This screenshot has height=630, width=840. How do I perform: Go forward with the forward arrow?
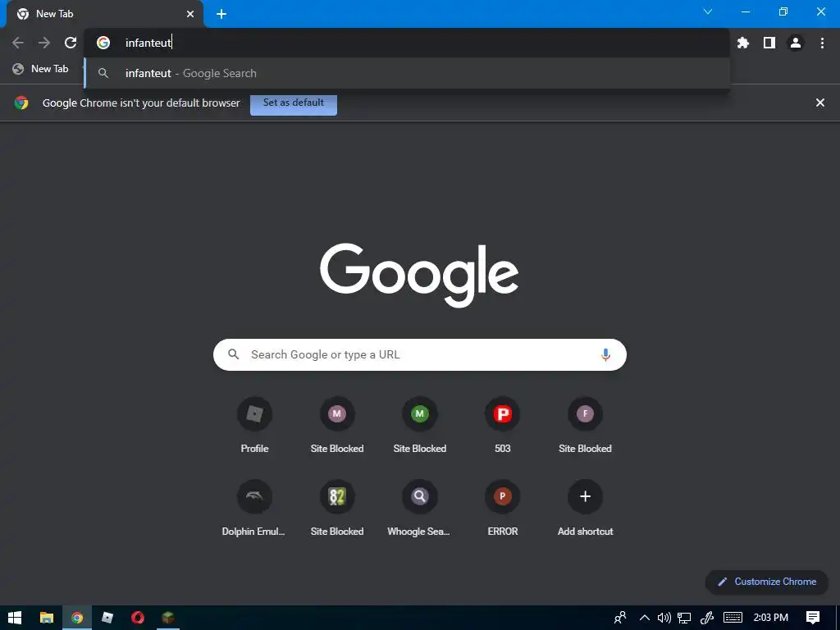(x=44, y=43)
